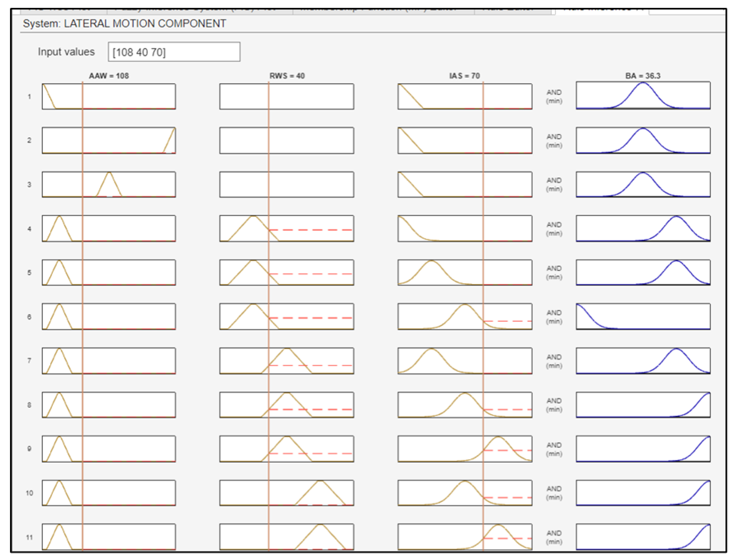
Task: Click rule number 11 label
Action: 29,537
